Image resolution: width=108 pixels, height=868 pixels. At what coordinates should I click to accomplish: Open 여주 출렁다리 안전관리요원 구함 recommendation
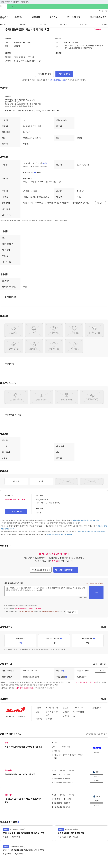point(71,833)
